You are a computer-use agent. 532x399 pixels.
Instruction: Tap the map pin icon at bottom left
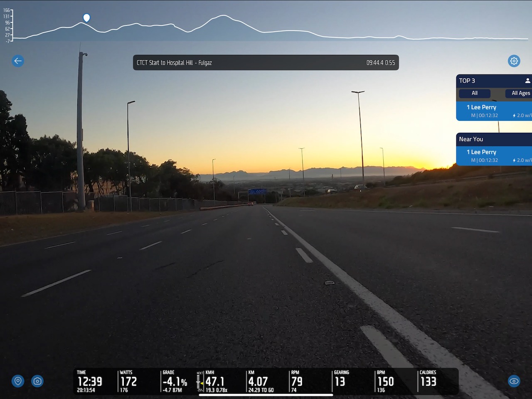pos(18,381)
